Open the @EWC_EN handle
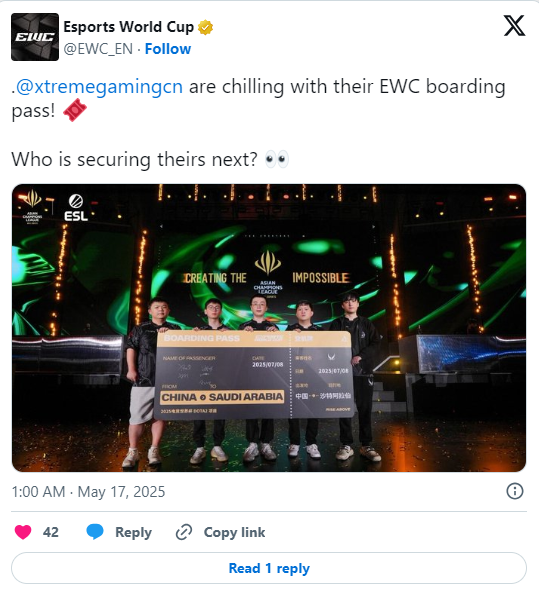Viewport: 539px width, 594px height. [98, 49]
